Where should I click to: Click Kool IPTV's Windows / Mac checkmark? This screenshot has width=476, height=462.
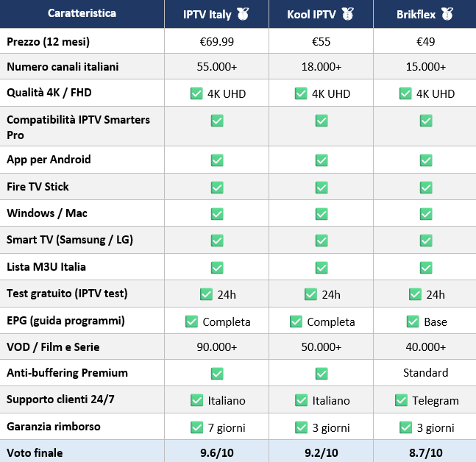click(322, 214)
